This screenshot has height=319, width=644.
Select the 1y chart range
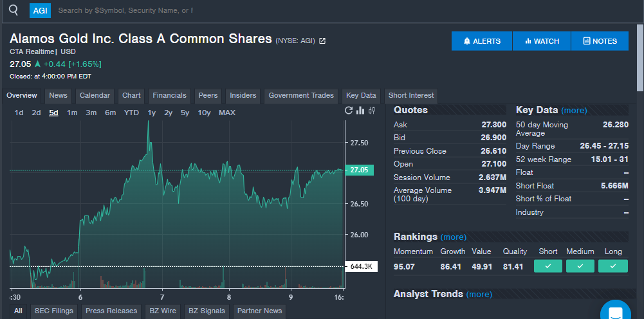[152, 113]
